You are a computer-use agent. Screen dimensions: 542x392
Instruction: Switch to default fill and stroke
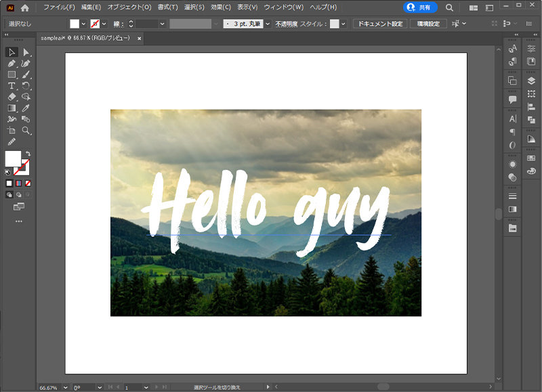click(x=9, y=171)
